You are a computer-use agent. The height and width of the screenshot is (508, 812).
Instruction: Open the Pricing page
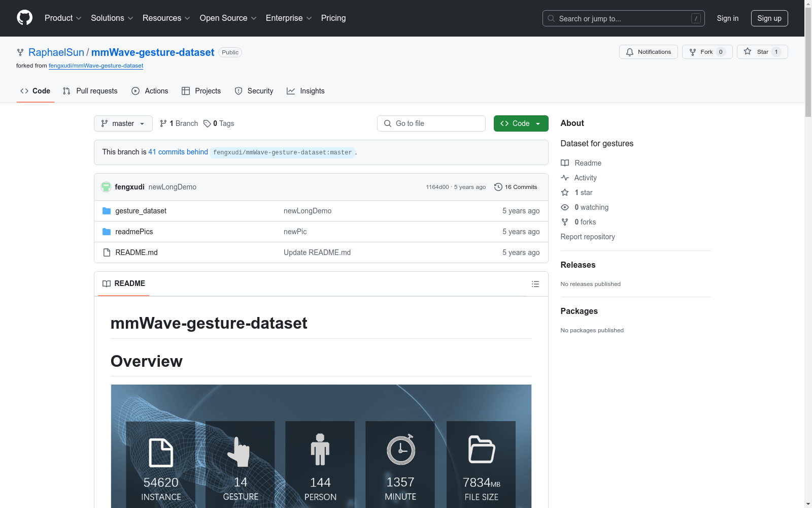coord(333,18)
